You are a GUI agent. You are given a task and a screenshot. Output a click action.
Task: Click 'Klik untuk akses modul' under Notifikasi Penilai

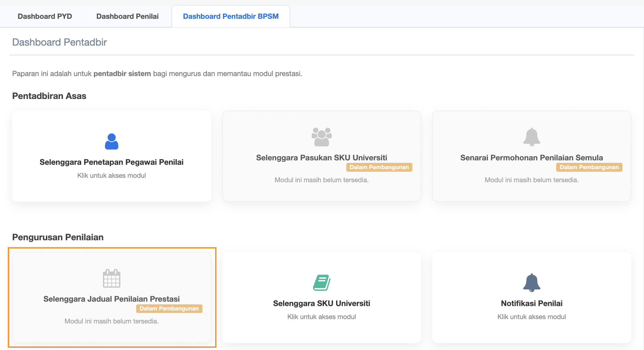pyautogui.click(x=532, y=317)
